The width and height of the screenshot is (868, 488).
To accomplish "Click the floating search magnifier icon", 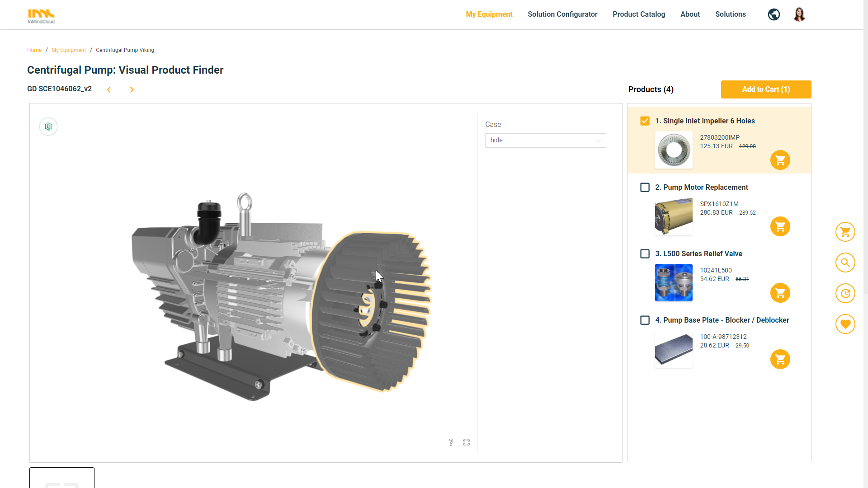I will pos(845,263).
